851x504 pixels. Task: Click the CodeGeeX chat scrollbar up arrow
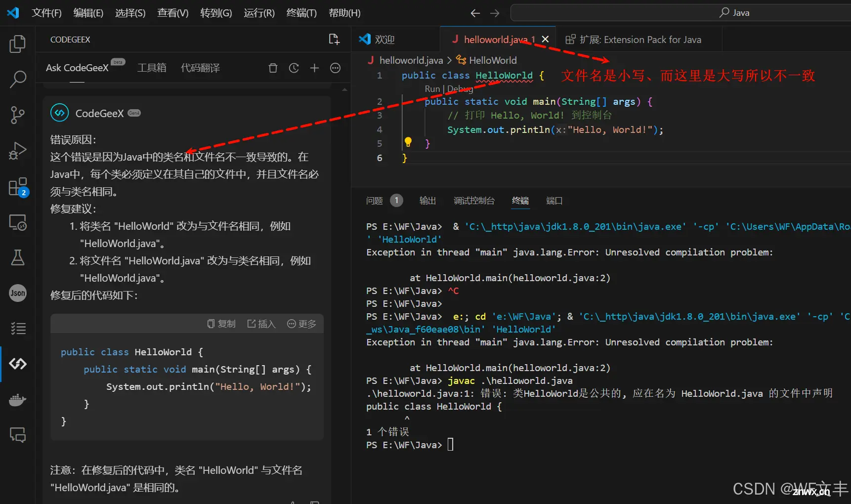click(344, 90)
